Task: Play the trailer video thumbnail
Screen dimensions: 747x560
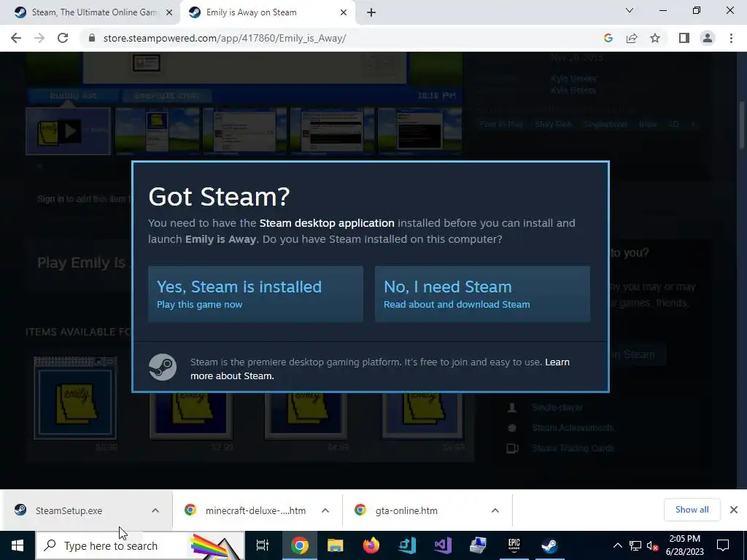Action: [x=68, y=131]
